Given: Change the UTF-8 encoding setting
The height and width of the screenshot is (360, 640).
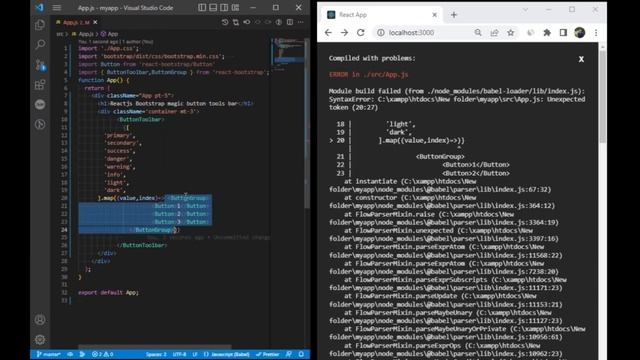Looking at the screenshot, I should click(179, 354).
